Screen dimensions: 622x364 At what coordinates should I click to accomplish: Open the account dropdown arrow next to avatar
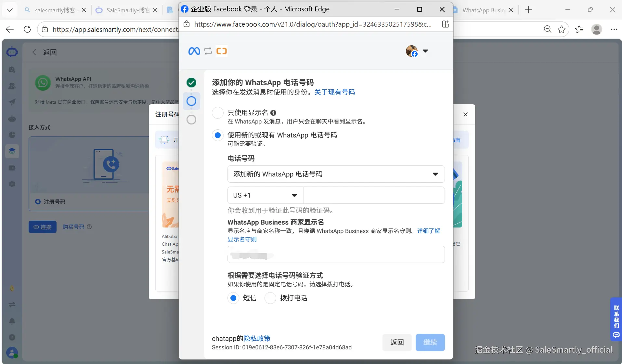tap(425, 51)
